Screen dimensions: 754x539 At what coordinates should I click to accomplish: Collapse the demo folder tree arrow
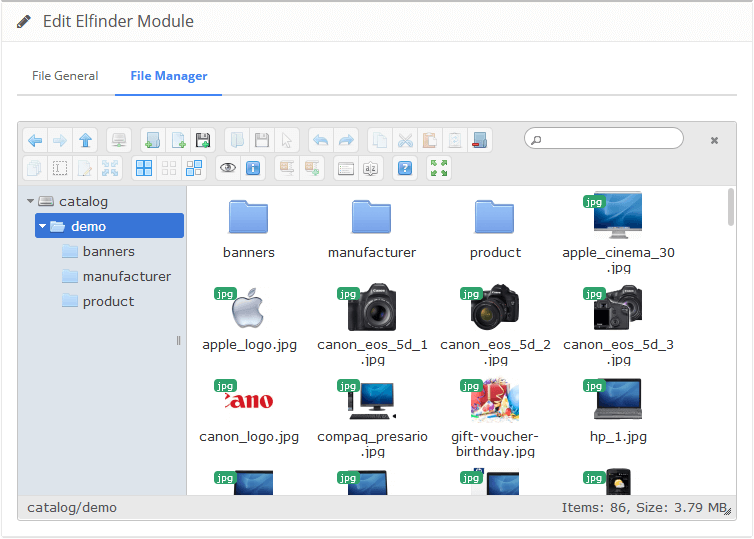pos(42,226)
